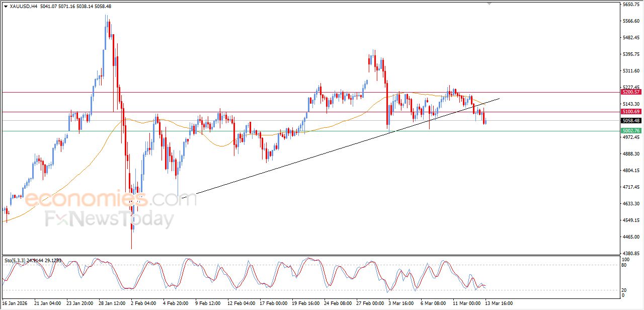This screenshot has height=310, width=644.
Task: Click the 13 Mar 16:00 time label
Action: click(499, 303)
